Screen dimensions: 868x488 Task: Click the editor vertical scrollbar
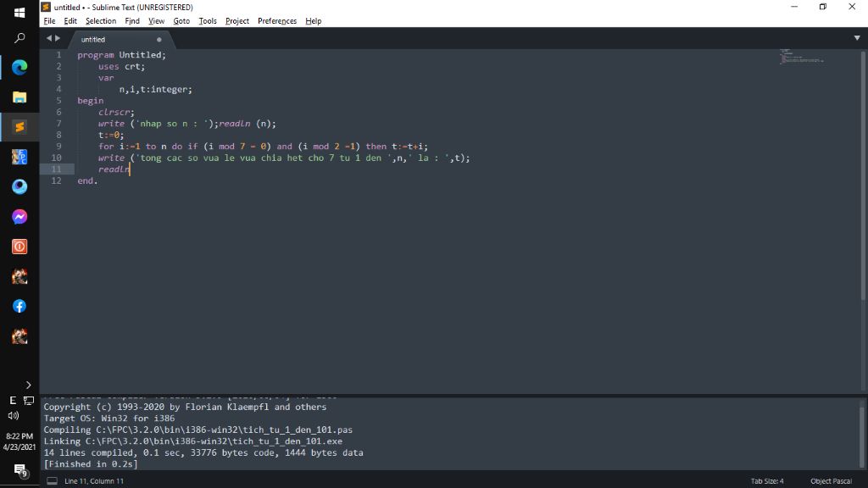(863, 175)
